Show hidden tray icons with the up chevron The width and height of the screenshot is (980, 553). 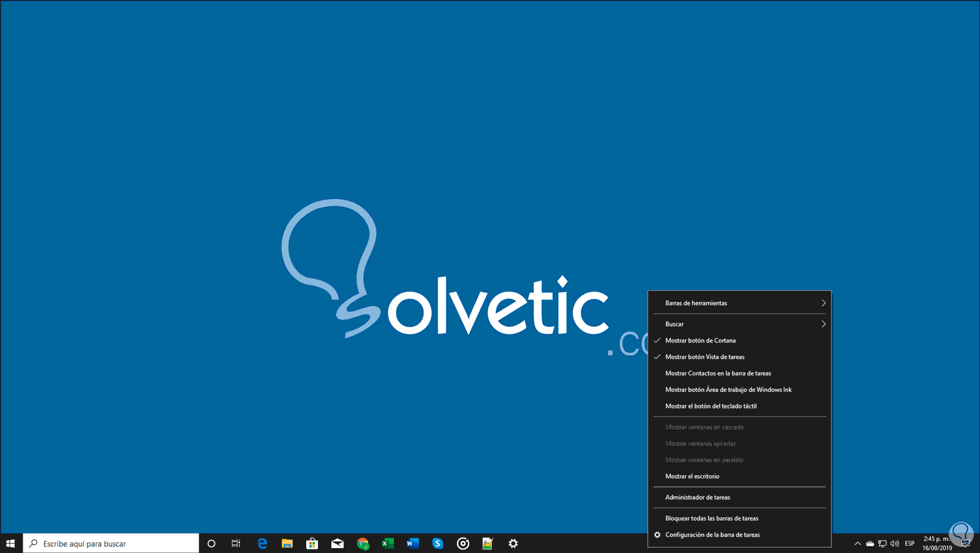coord(858,543)
